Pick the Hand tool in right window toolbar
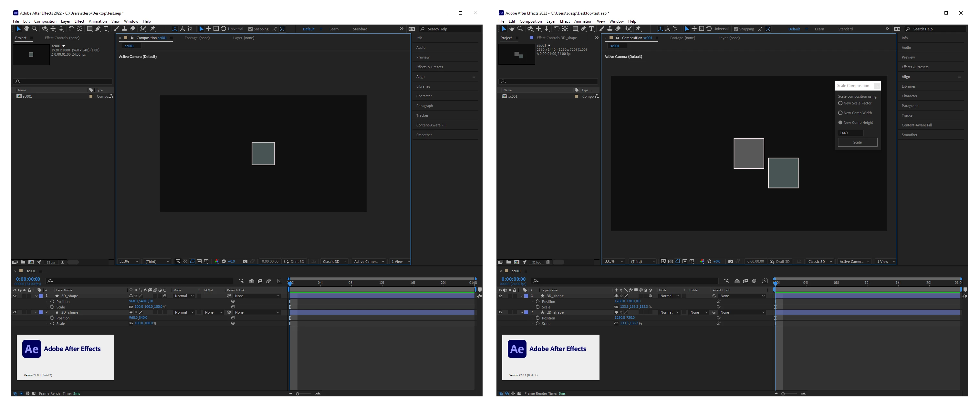980x409 pixels. 512,29
